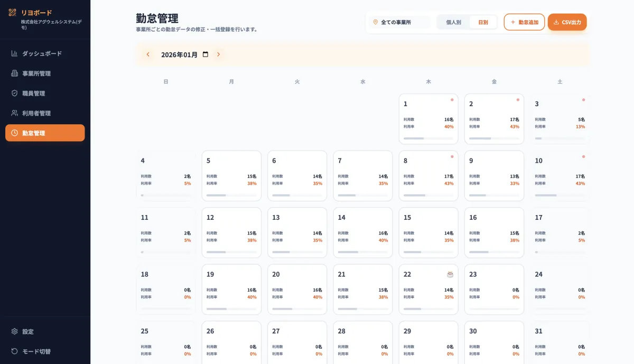Click the 土 weekday column header
The image size is (634, 364).
tap(560, 81)
